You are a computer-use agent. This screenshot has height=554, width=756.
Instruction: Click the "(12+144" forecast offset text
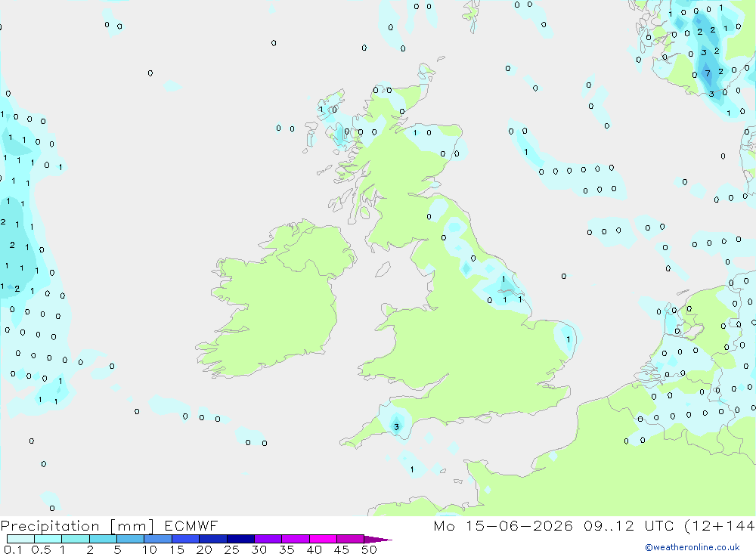pyautogui.click(x=720, y=525)
